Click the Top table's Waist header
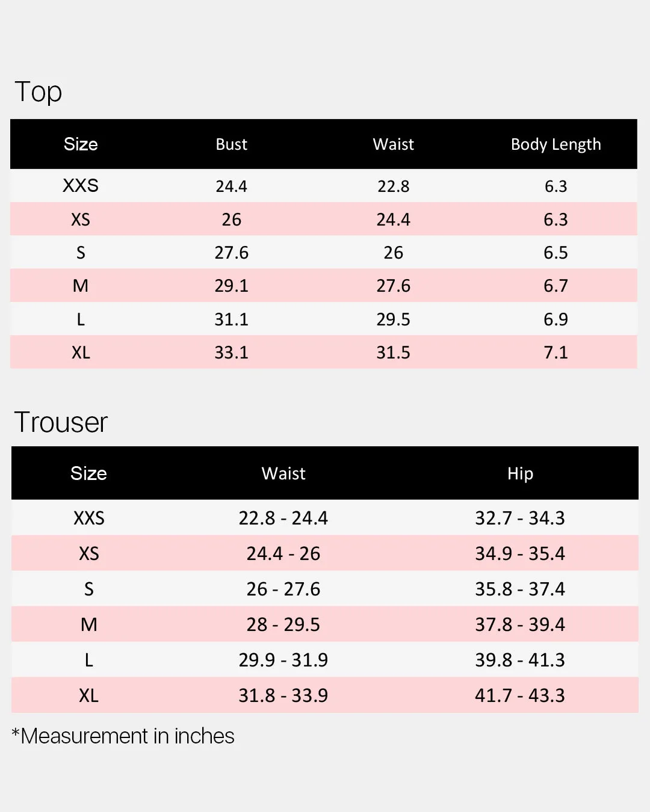Viewport: 650px width, 812px height. click(394, 144)
